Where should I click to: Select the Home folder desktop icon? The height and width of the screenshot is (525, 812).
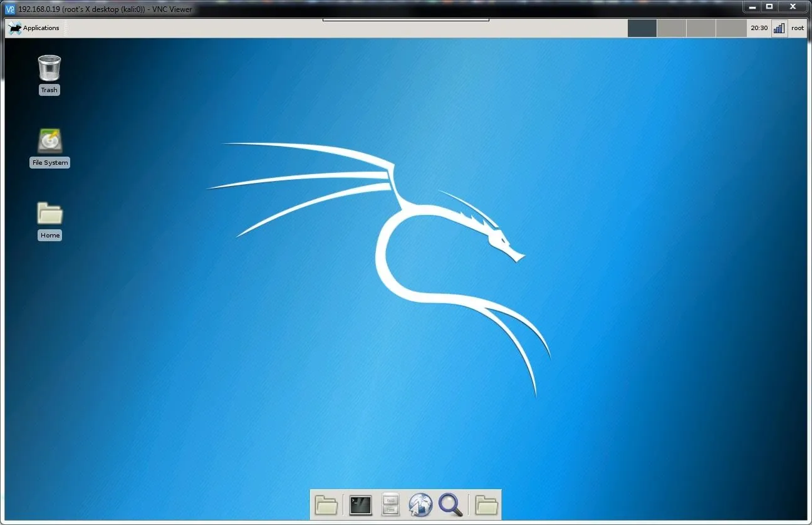[x=50, y=221]
